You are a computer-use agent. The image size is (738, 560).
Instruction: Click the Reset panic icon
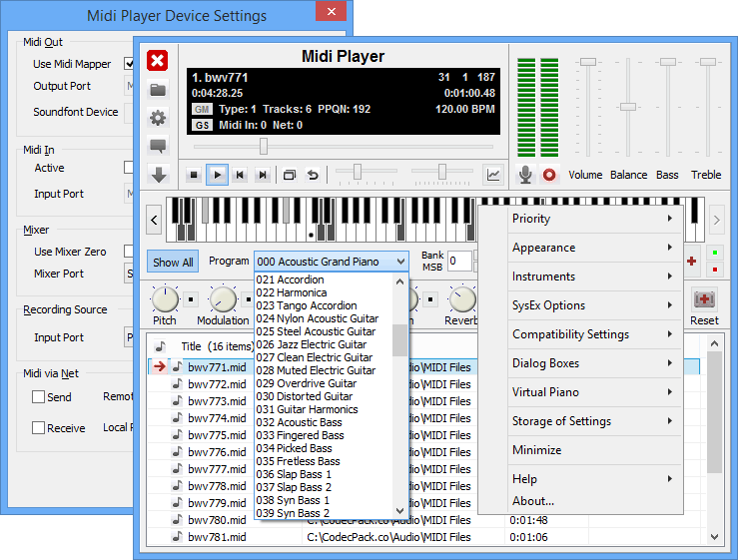click(704, 299)
